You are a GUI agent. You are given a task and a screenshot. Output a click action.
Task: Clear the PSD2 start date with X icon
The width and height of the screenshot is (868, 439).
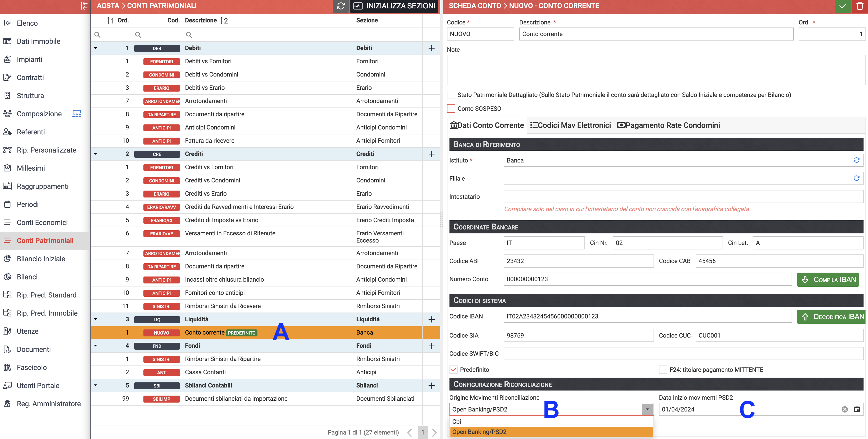(x=845, y=409)
